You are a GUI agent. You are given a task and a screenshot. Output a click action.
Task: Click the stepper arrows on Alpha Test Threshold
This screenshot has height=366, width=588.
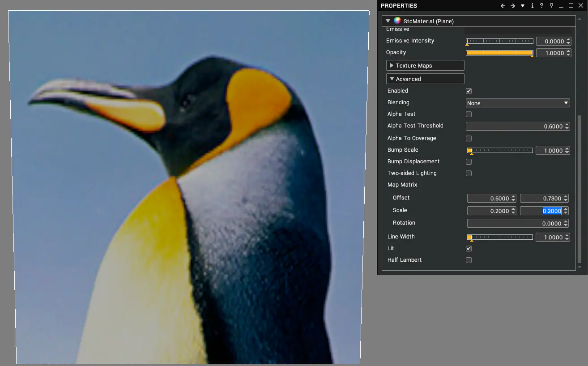(567, 127)
